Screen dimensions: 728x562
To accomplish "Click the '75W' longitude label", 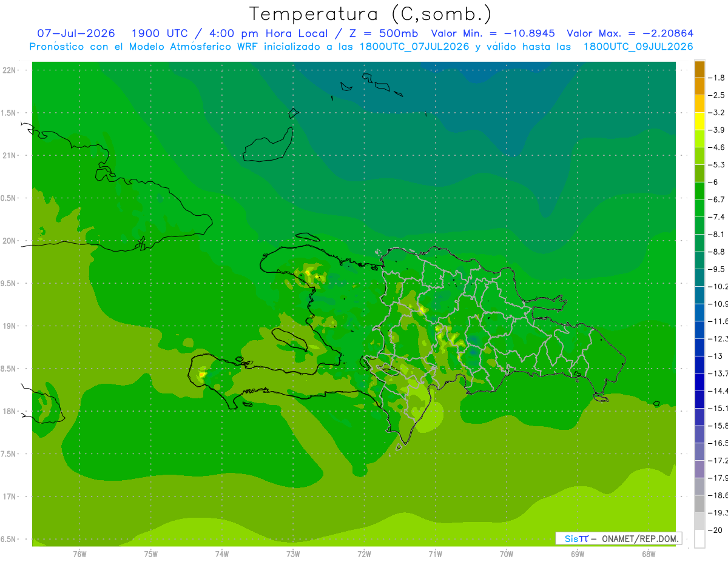I will (151, 554).
